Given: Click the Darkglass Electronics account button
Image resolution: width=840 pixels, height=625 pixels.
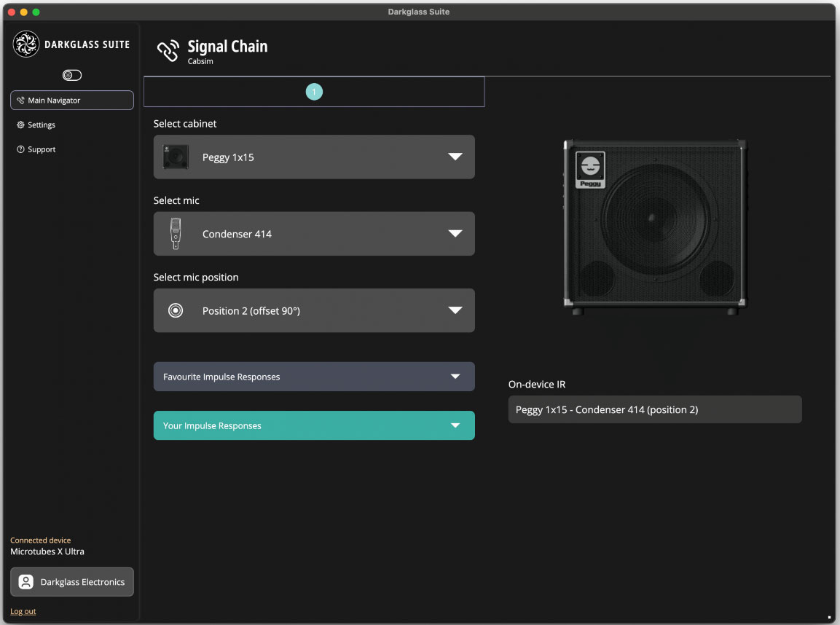Looking at the screenshot, I should click(72, 581).
